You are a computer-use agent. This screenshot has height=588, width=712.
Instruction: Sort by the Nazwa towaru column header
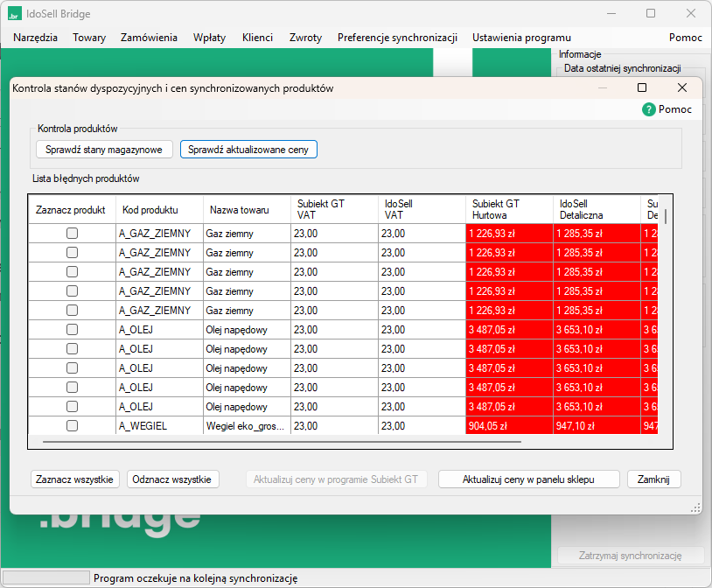point(247,209)
